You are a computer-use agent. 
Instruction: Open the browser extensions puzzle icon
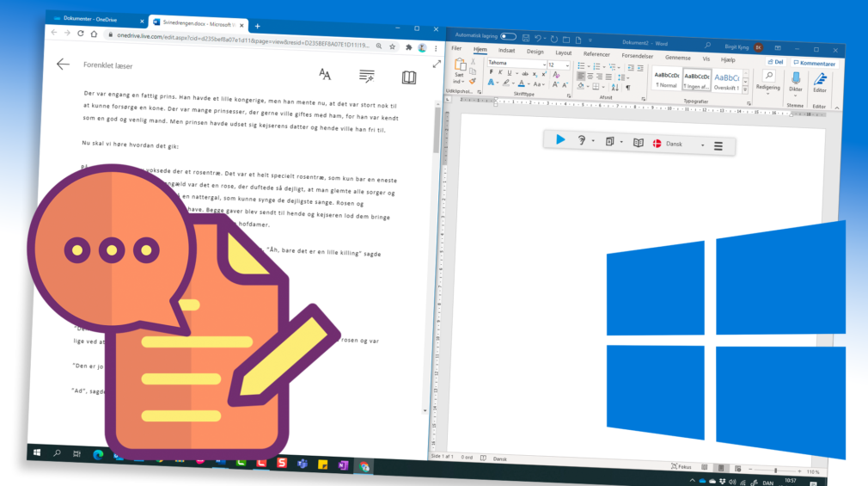(408, 47)
